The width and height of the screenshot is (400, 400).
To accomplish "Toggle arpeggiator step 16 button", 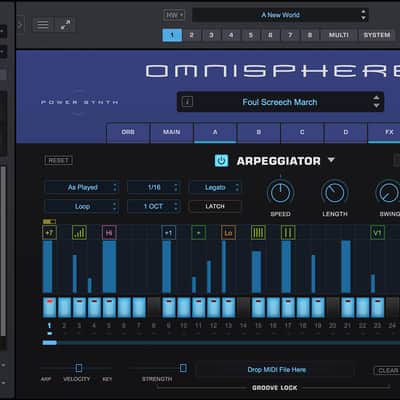I will pyautogui.click(x=273, y=307).
